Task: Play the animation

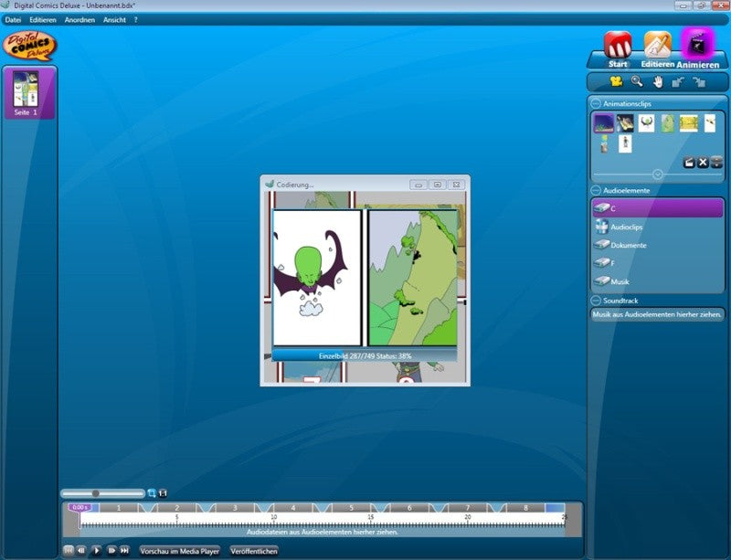Action: click(97, 551)
